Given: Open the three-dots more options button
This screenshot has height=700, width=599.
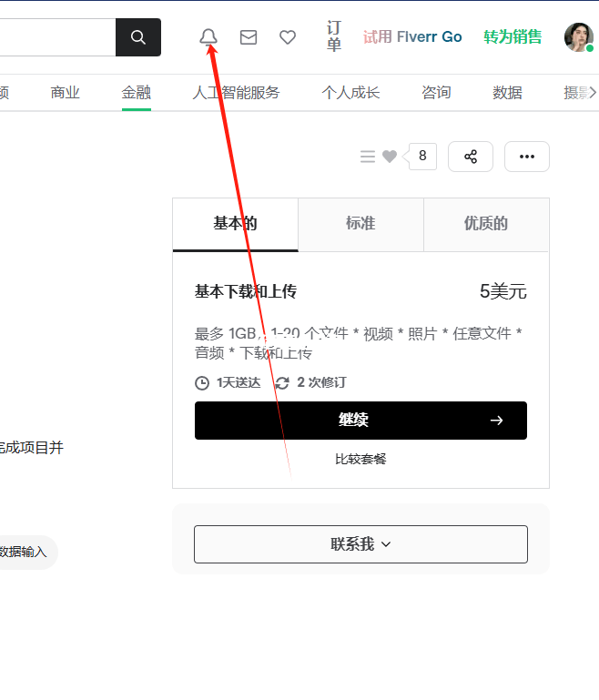Looking at the screenshot, I should point(527,157).
